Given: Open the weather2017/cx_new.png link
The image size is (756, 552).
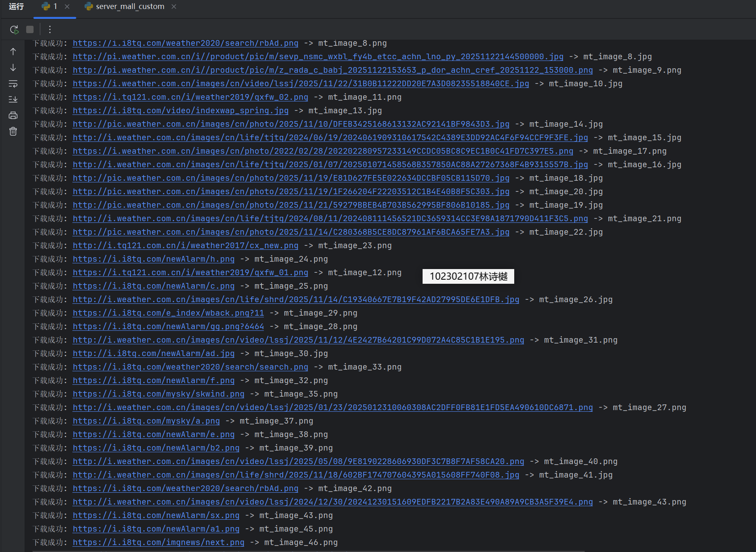Looking at the screenshot, I should pyautogui.click(x=185, y=246).
